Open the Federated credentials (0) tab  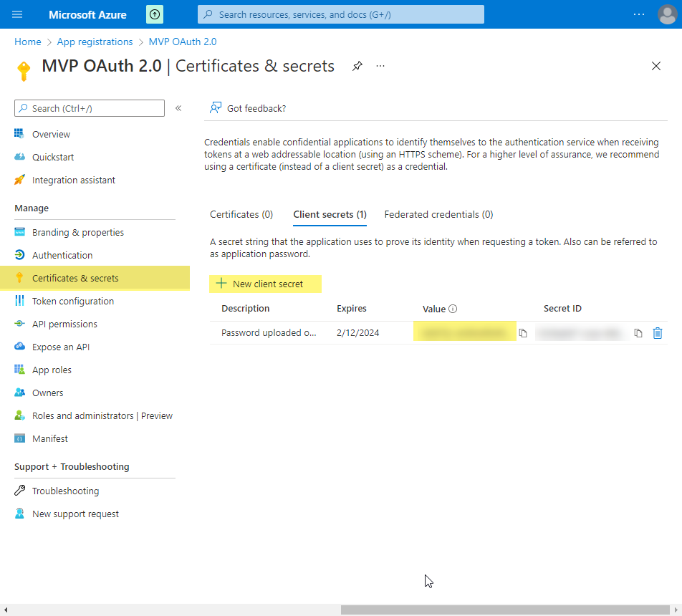point(438,214)
